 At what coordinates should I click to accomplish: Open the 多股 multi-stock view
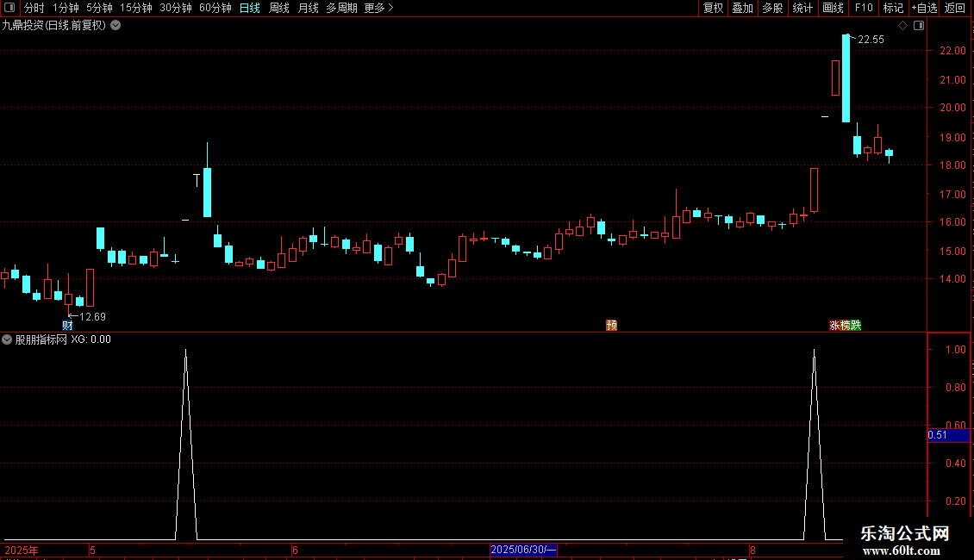click(x=772, y=8)
